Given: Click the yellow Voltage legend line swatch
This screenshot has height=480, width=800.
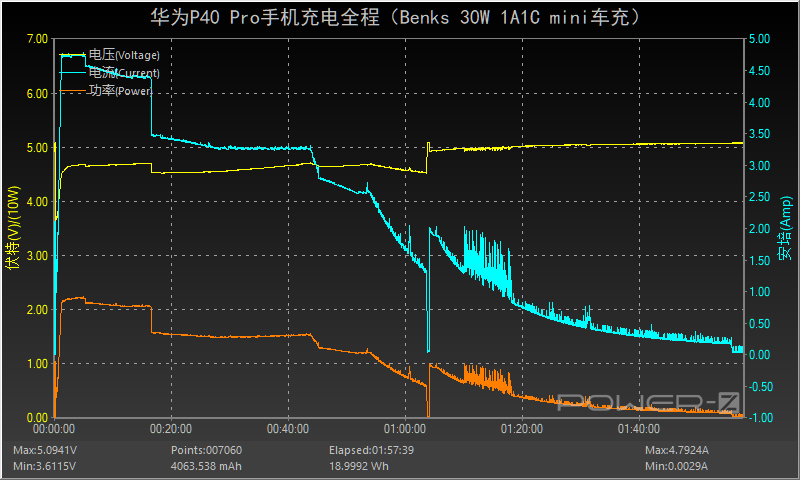Looking at the screenshot, I should [x=73, y=55].
